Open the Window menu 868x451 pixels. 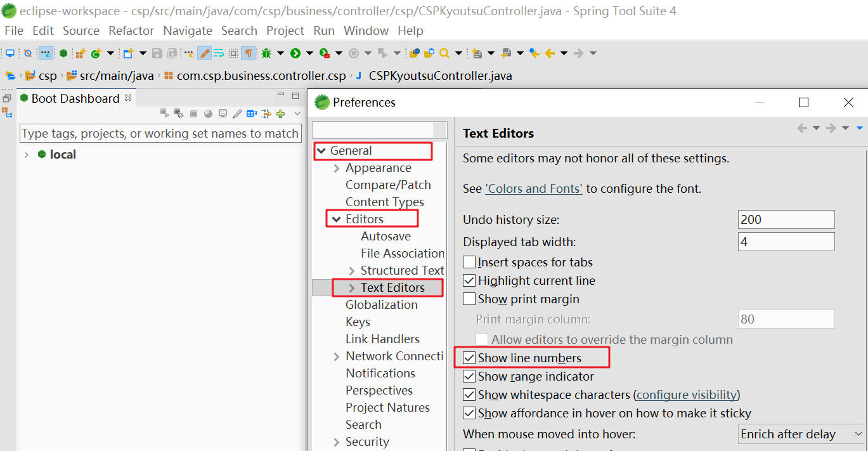(x=366, y=30)
